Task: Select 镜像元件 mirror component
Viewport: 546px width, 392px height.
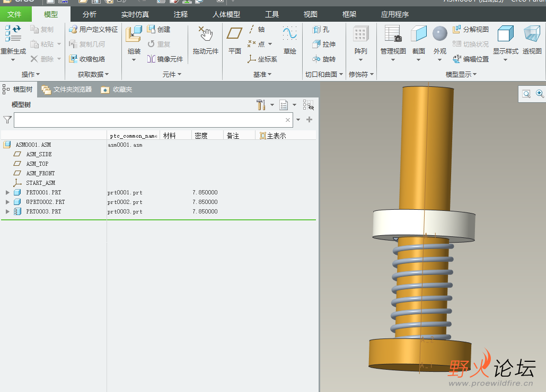Action: pos(165,59)
